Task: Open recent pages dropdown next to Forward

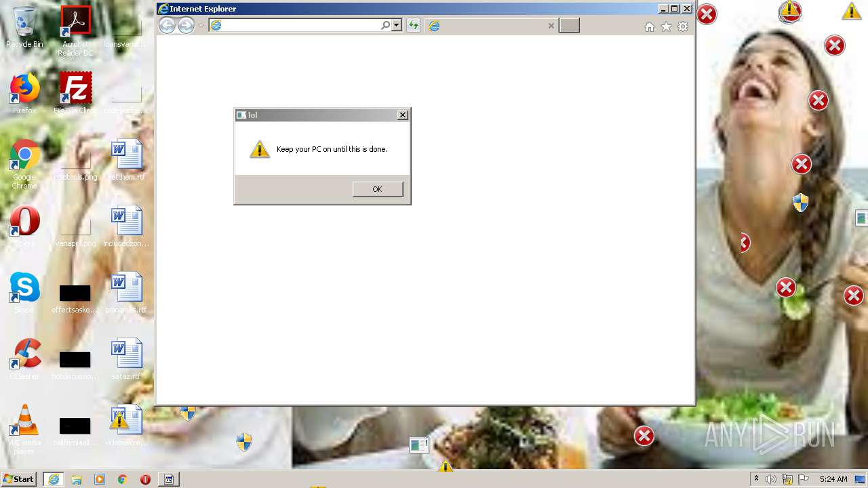Action: (201, 26)
